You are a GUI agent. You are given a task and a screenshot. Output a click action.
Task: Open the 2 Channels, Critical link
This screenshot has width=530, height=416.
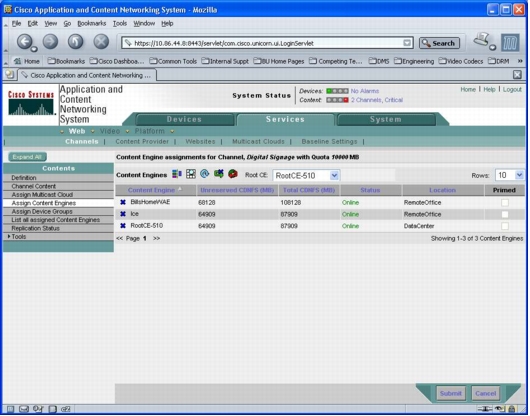tap(377, 100)
